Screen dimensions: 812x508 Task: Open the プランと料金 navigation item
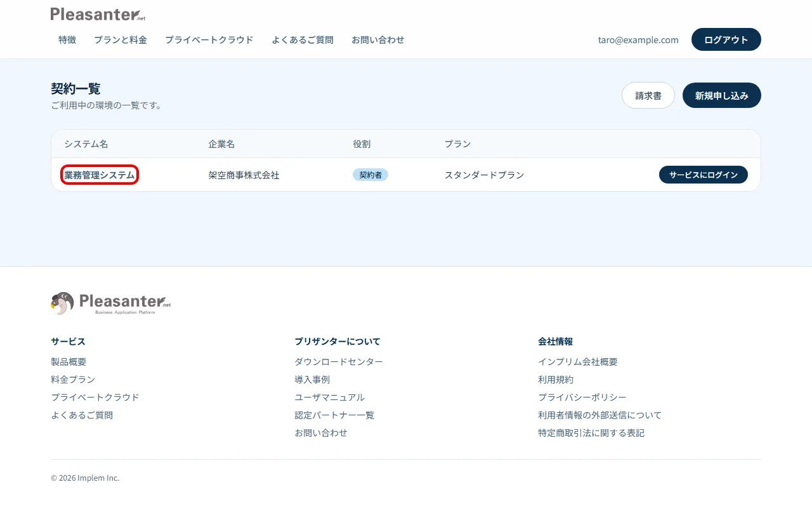[121, 39]
